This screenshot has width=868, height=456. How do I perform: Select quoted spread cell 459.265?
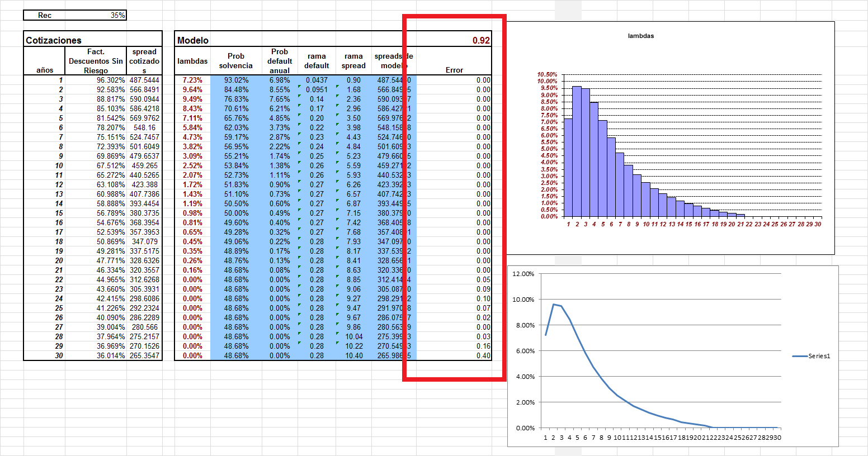pyautogui.click(x=144, y=165)
